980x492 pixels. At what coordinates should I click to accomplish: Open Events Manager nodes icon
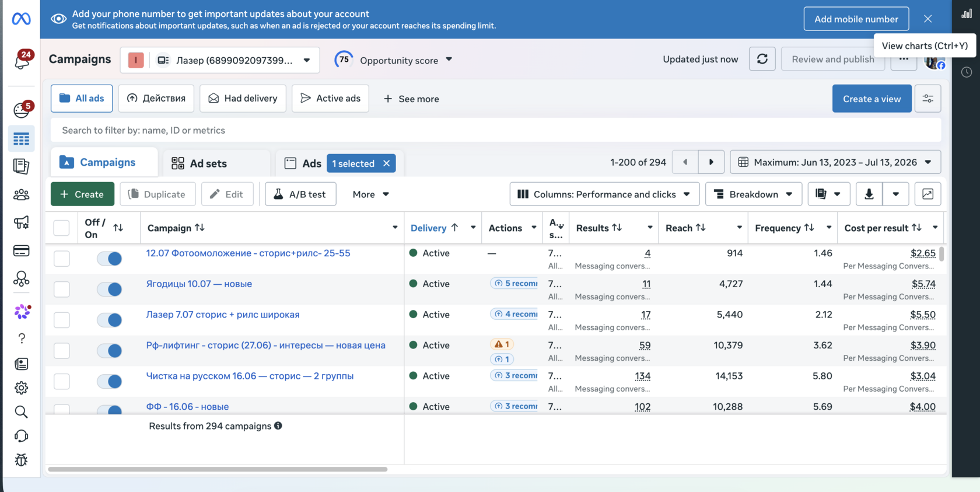tap(21, 279)
